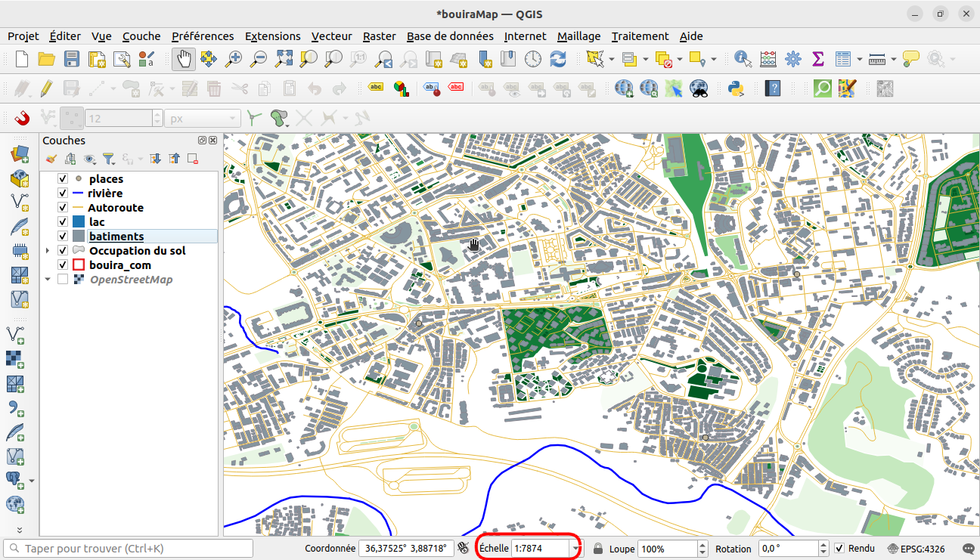Open the help plugin icon
980x560 pixels.
pos(772,88)
